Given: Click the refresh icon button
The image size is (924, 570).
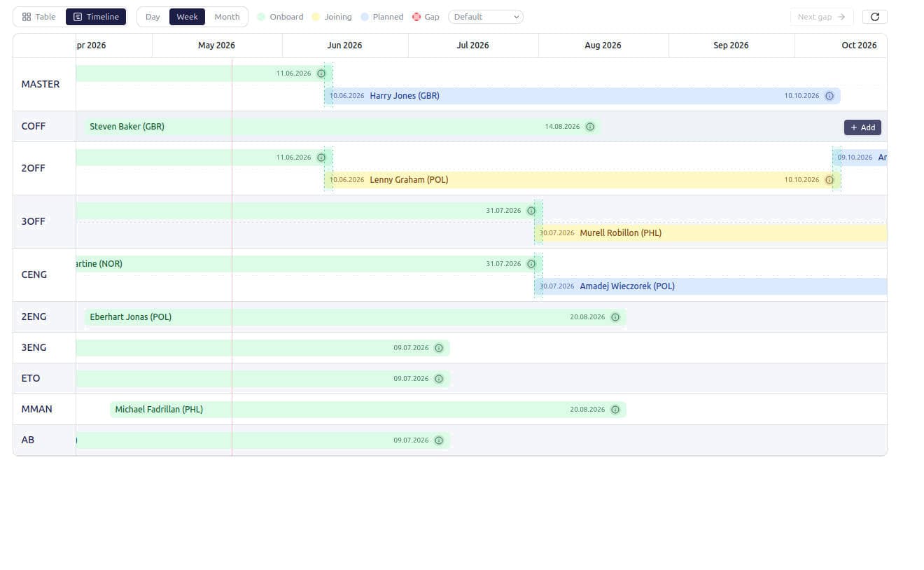Looking at the screenshot, I should [875, 17].
